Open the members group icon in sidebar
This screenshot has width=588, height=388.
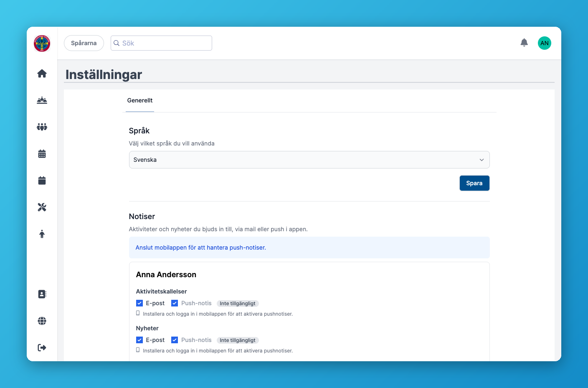click(42, 127)
